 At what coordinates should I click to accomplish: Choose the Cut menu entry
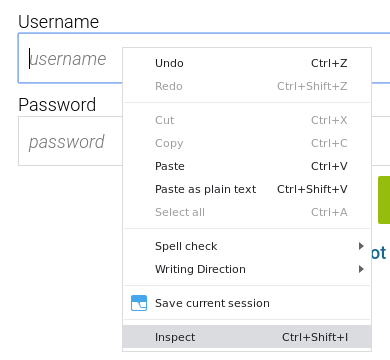click(x=247, y=120)
